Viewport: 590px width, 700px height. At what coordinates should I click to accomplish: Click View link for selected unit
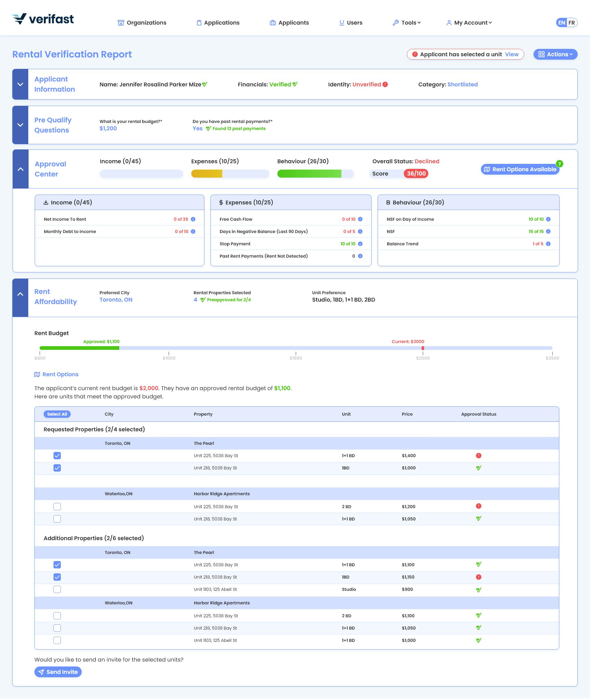pyautogui.click(x=511, y=54)
